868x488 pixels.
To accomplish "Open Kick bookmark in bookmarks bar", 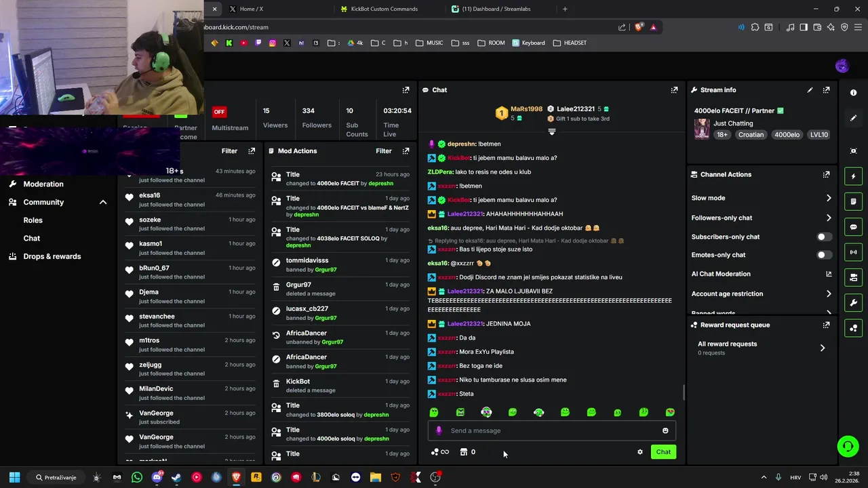I will pyautogui.click(x=229, y=43).
